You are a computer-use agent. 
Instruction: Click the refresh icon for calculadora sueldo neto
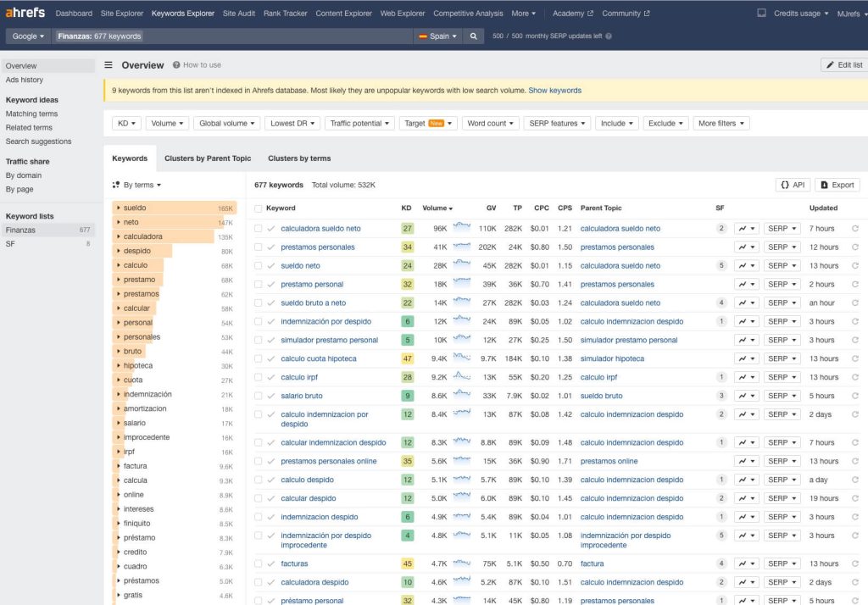[854, 229]
